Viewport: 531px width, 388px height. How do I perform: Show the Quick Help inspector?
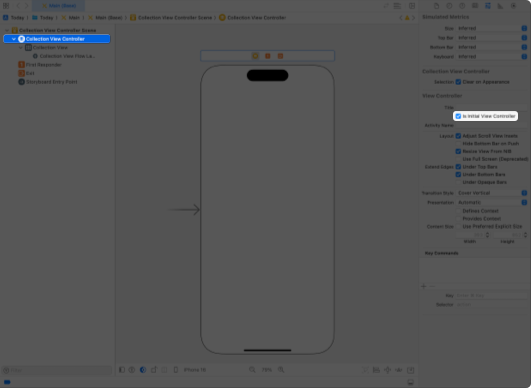462,6
